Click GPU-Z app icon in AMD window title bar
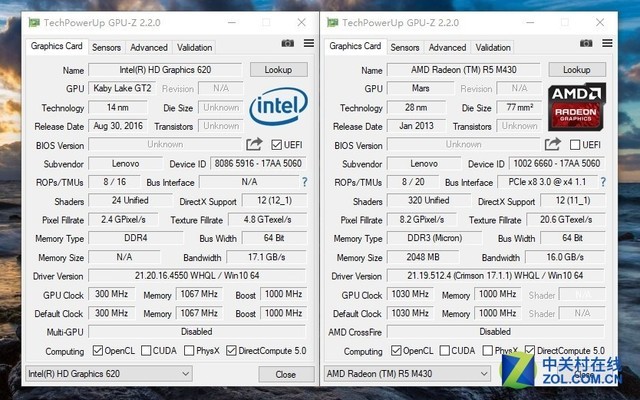The width and height of the screenshot is (640, 400). 333,22
